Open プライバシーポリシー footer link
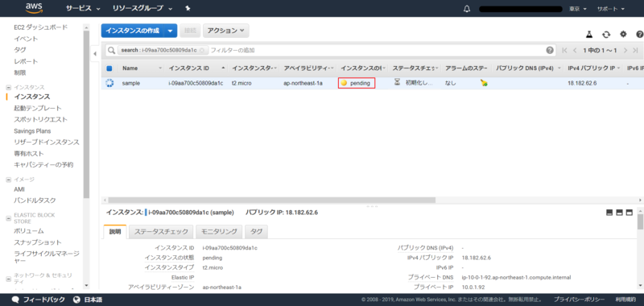This screenshot has width=644, height=306. click(x=579, y=300)
